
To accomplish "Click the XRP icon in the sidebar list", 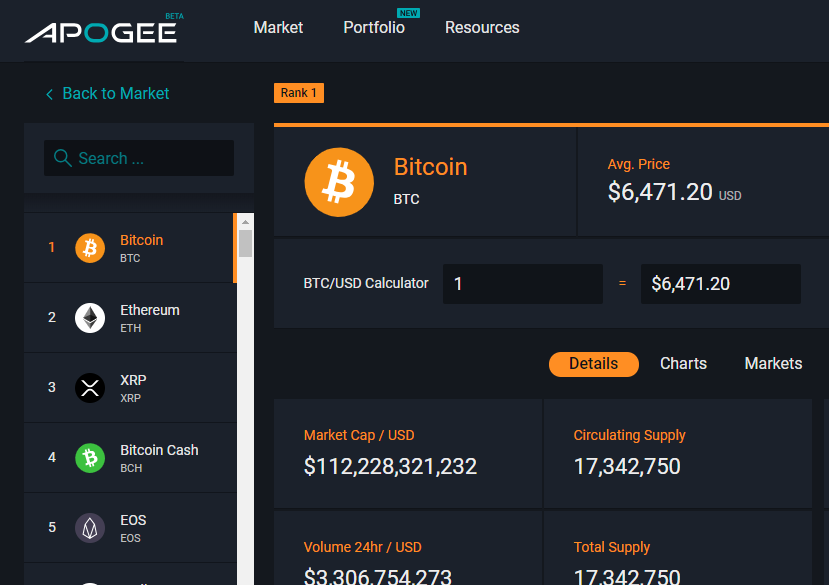I will pos(90,388).
